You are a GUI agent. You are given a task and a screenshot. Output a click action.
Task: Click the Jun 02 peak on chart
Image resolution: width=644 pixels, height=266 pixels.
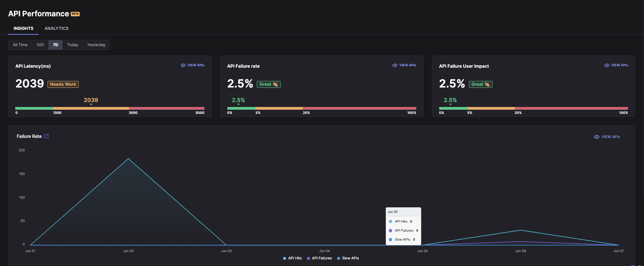(x=128, y=159)
